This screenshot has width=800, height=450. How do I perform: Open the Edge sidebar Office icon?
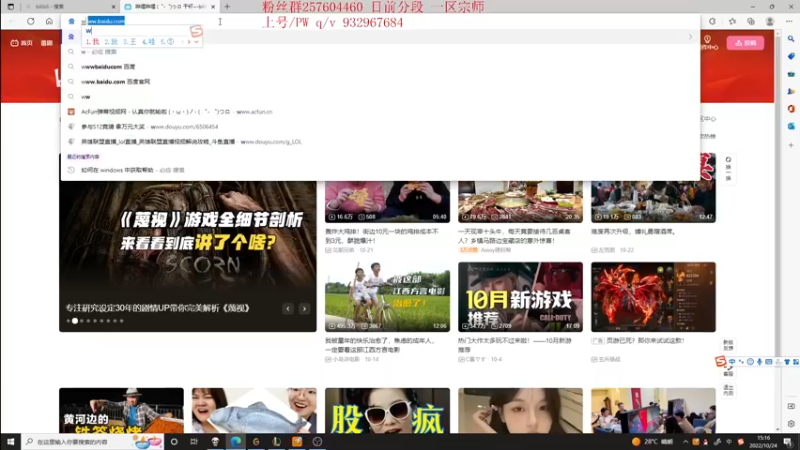pyautogui.click(x=791, y=109)
